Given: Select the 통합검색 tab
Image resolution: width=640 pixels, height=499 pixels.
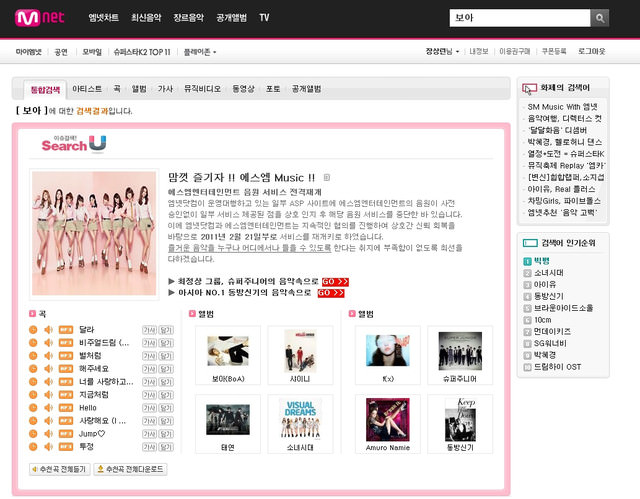Looking at the screenshot, I should (x=45, y=90).
